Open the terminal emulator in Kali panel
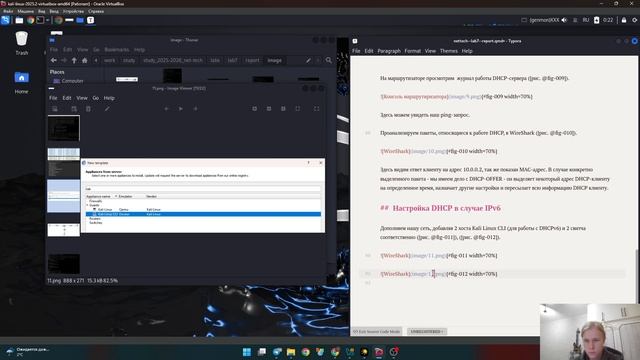 (40, 20)
